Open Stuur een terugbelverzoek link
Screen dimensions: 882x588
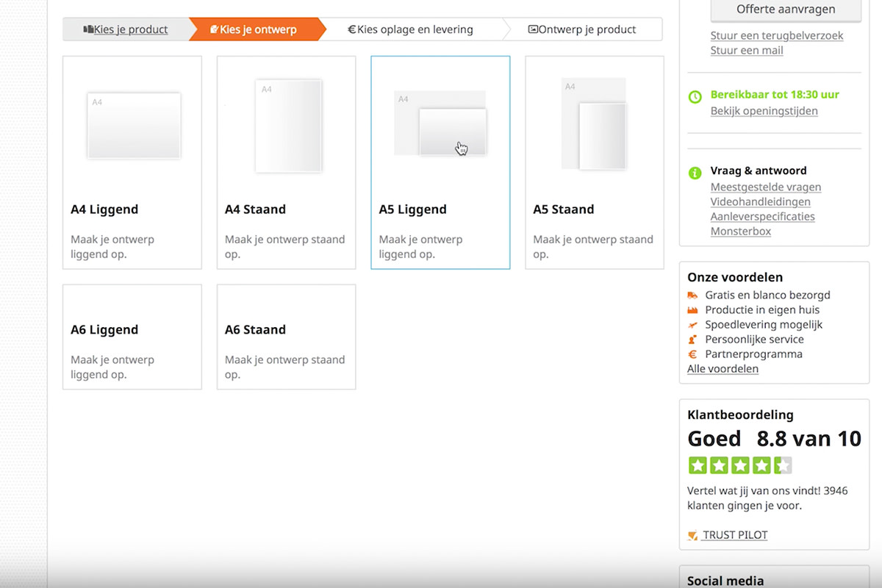click(x=776, y=35)
